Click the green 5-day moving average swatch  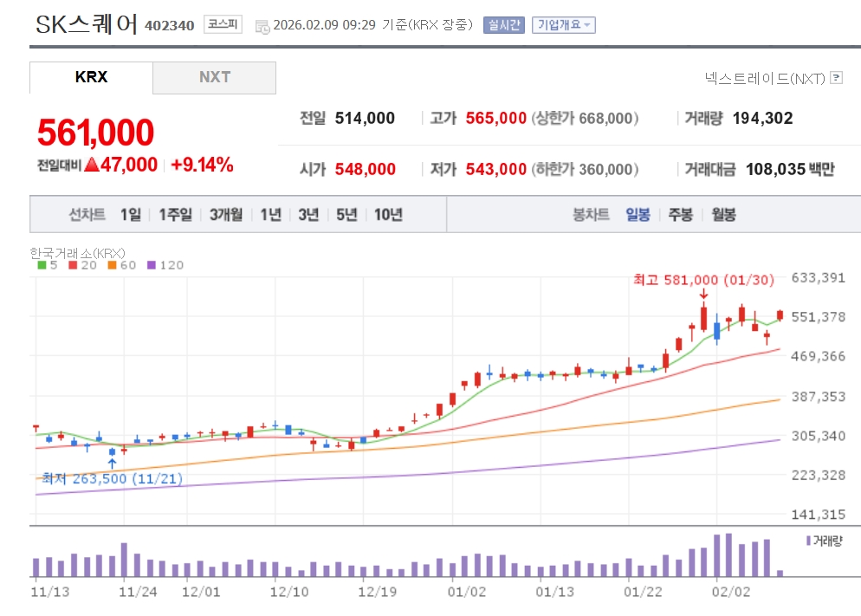click(x=42, y=265)
